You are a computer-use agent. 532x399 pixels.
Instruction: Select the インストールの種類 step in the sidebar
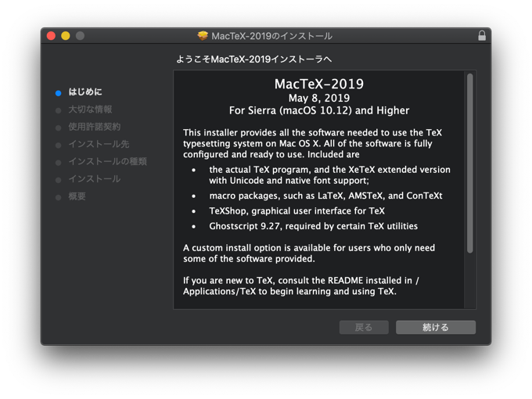pos(107,161)
